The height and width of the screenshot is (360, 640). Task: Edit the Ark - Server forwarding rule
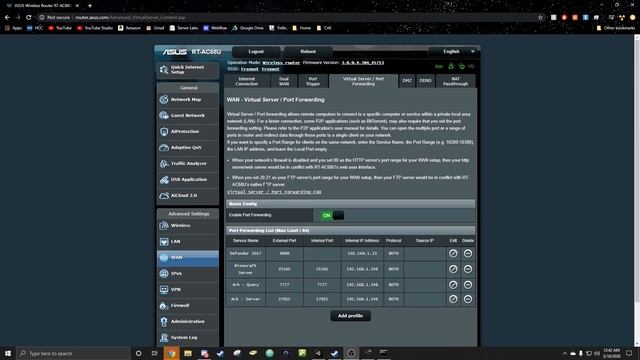(453, 299)
